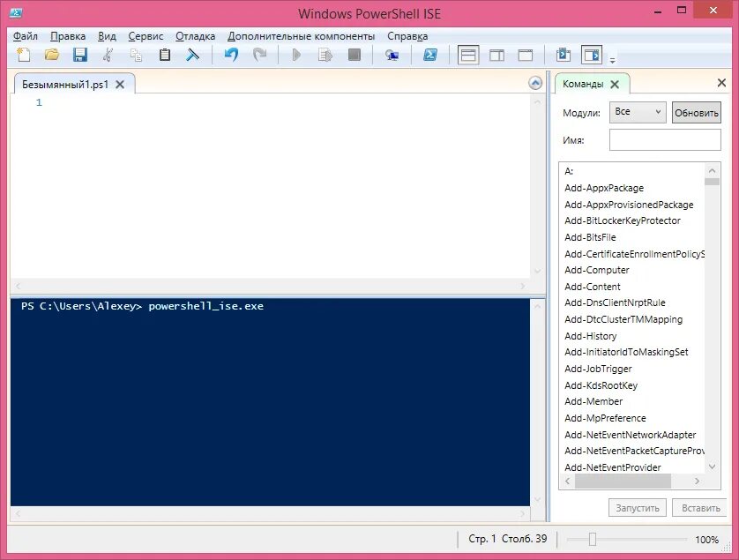Clear console pane icon
Screen dimensions: 739x560
tap(193, 56)
